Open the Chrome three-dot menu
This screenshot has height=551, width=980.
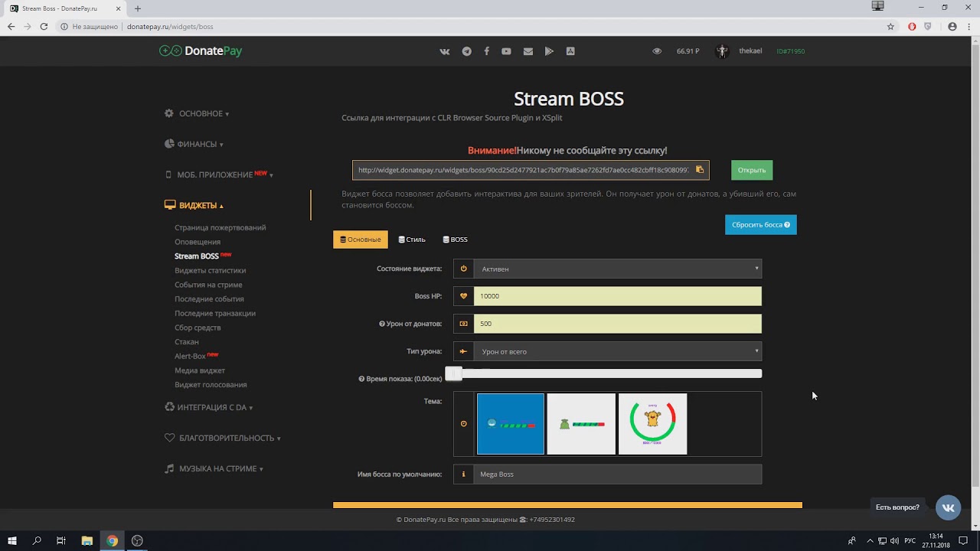click(969, 26)
